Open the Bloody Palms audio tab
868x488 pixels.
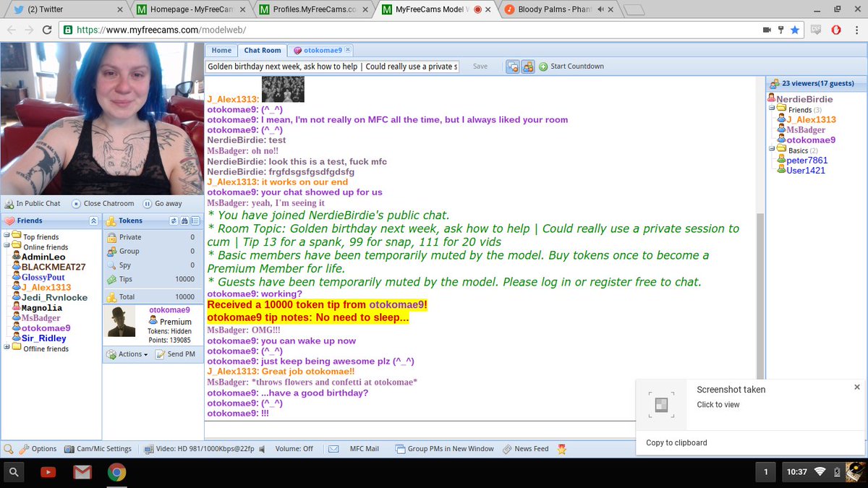pos(558,9)
